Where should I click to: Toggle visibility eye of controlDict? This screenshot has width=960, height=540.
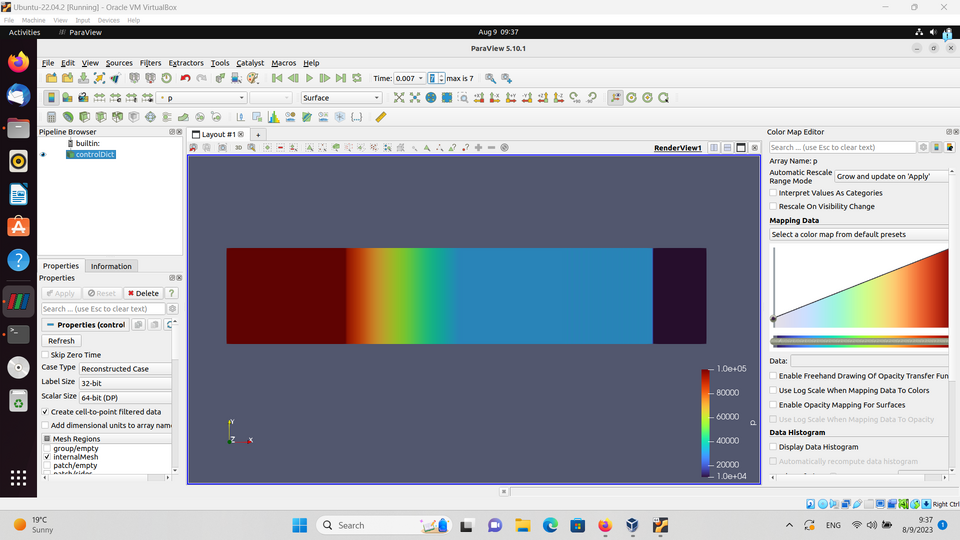point(43,155)
